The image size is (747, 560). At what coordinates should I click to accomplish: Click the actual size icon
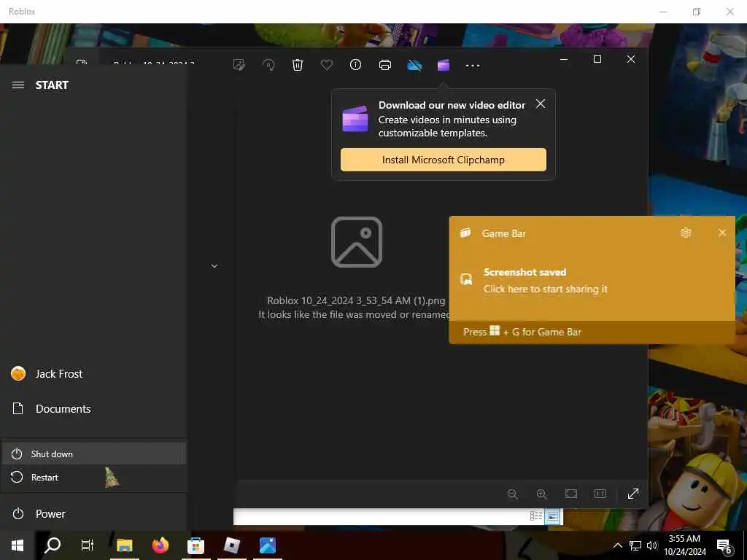coord(600,494)
